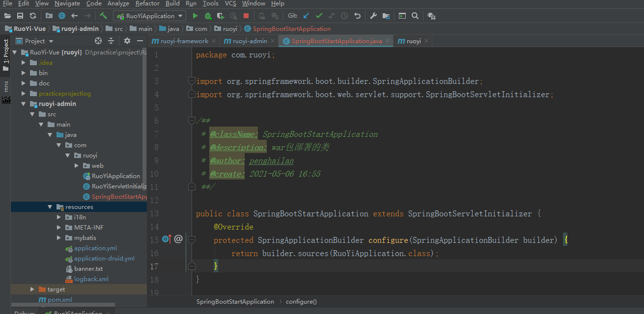The width and height of the screenshot is (644, 314).
Task: Expand the .idea folder
Action: (x=23, y=62)
